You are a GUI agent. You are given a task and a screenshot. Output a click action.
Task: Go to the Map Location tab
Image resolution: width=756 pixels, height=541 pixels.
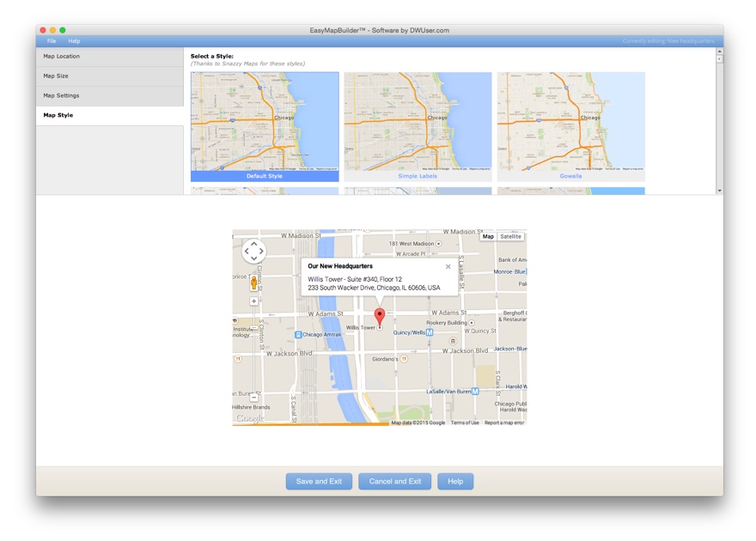coord(110,57)
